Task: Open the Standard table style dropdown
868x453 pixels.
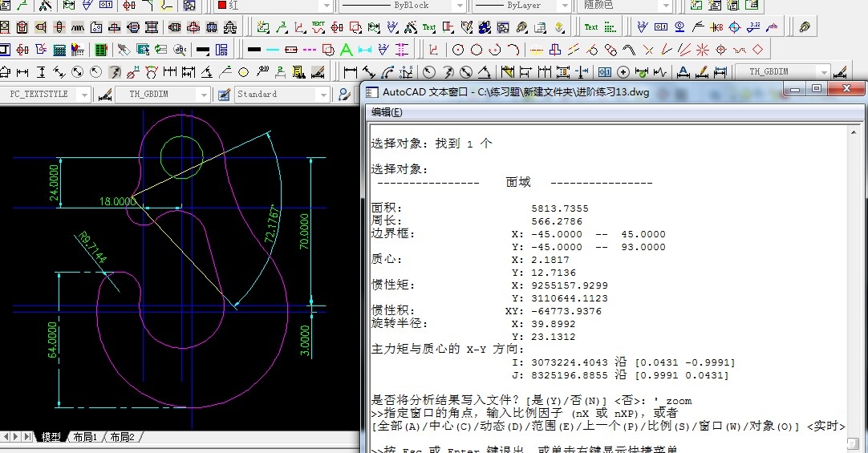Action: 323,95
